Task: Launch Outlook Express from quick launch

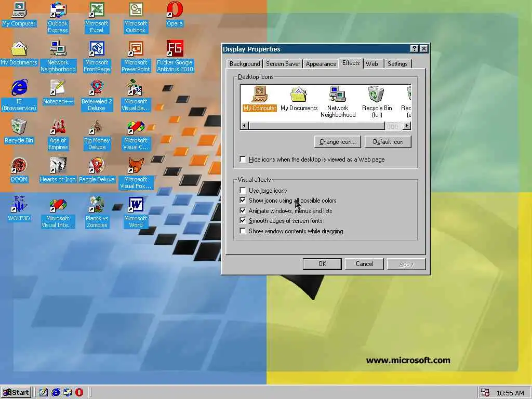Action: point(68,393)
